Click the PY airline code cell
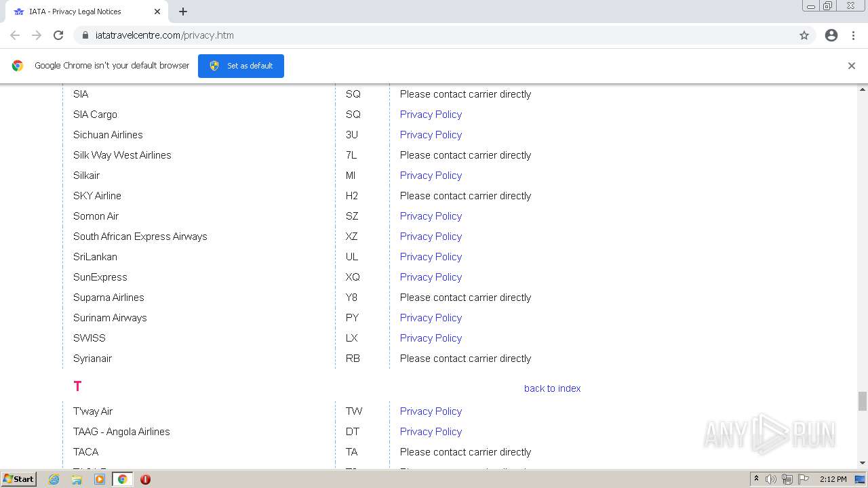Image resolution: width=868 pixels, height=488 pixels. click(x=352, y=318)
